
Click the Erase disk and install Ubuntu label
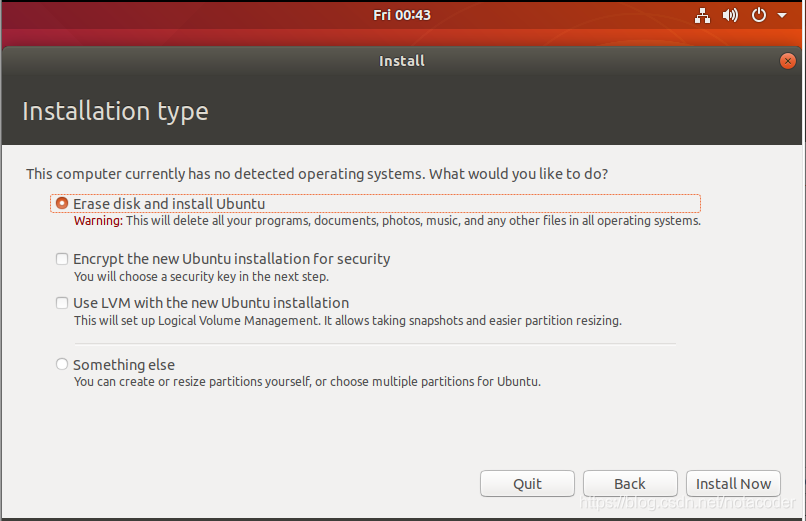[x=169, y=204]
